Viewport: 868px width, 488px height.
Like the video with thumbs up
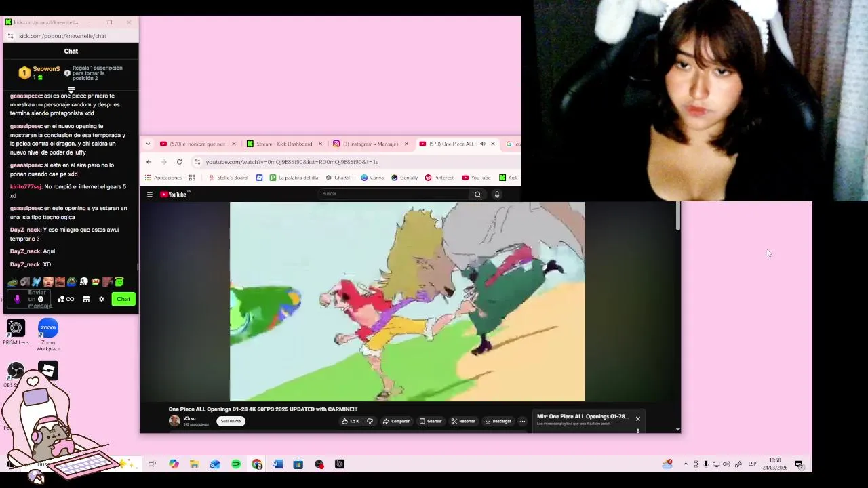coord(351,421)
